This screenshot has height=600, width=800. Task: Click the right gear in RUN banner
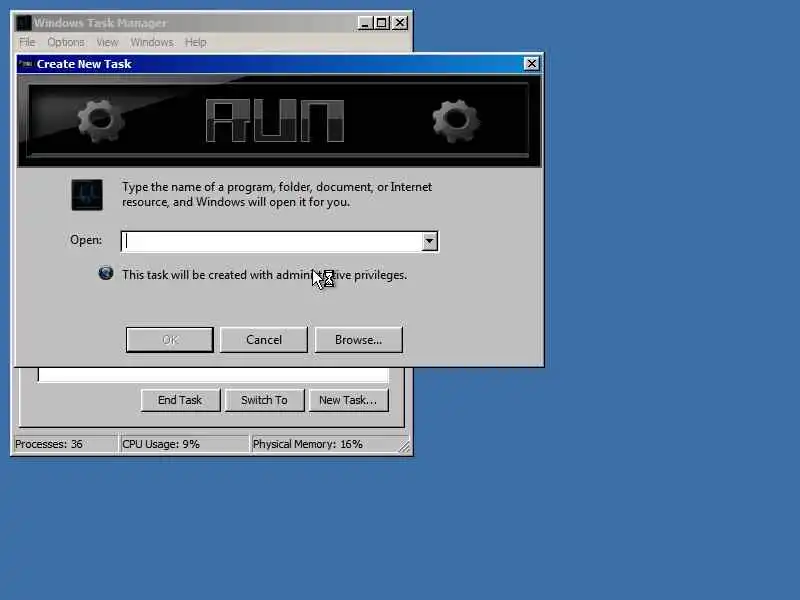[x=456, y=121]
